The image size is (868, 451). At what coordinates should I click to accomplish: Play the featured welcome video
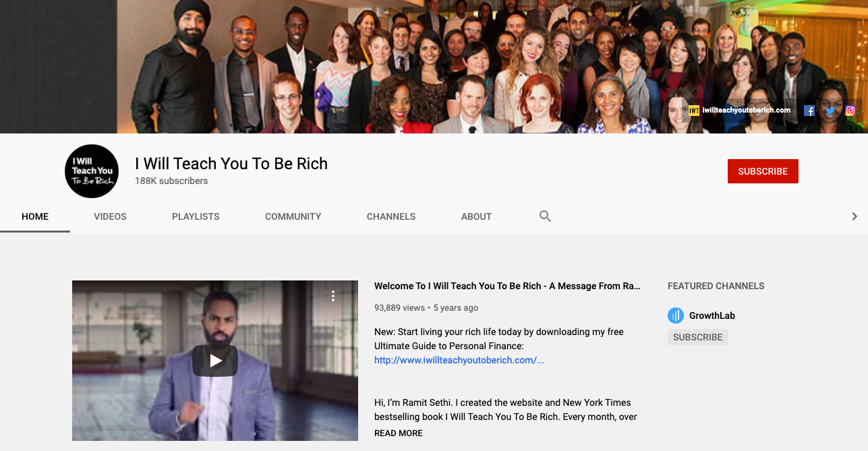(x=215, y=361)
